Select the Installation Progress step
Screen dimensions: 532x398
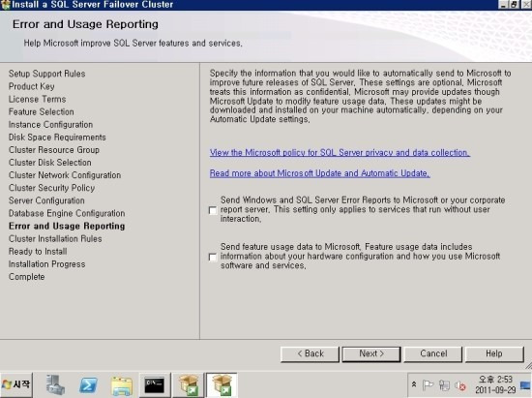pos(46,264)
